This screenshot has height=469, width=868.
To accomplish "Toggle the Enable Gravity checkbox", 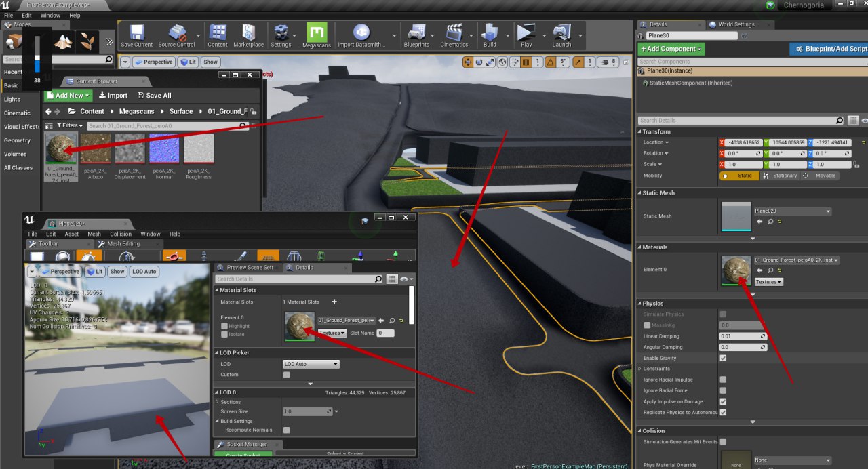I will tap(723, 358).
